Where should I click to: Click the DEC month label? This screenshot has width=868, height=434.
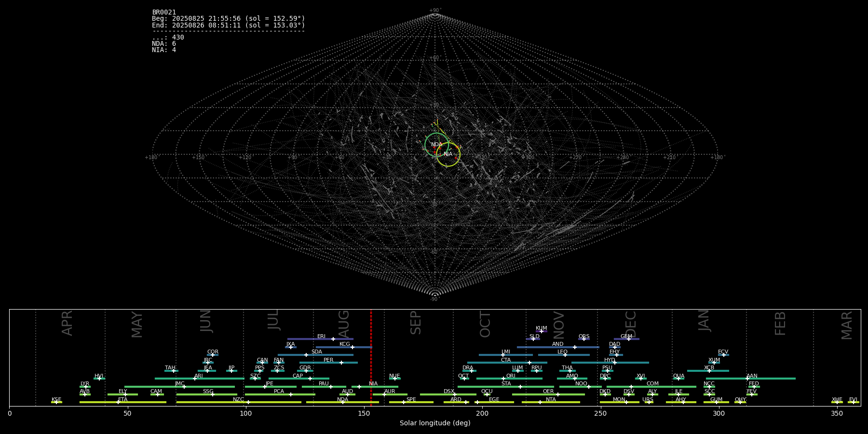tap(631, 325)
